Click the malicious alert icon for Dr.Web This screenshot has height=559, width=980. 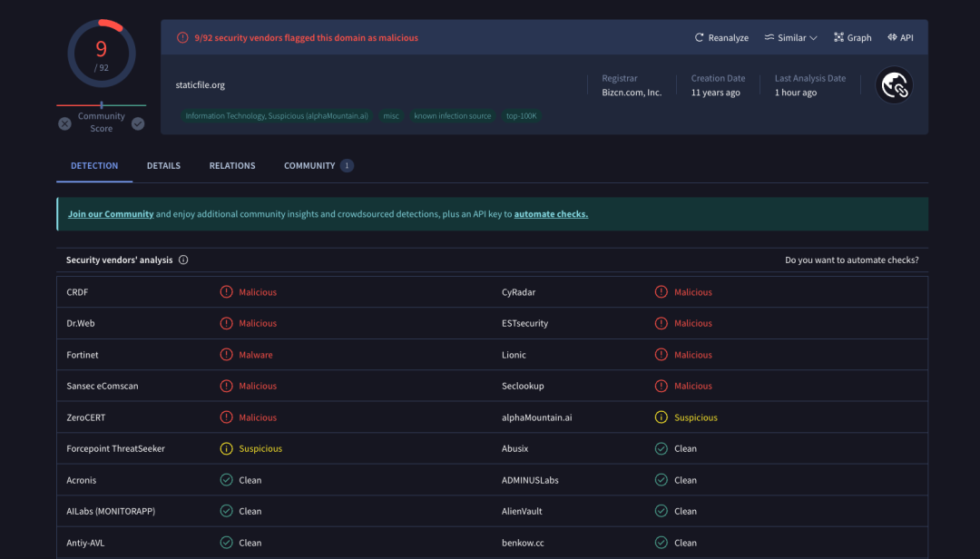point(226,323)
